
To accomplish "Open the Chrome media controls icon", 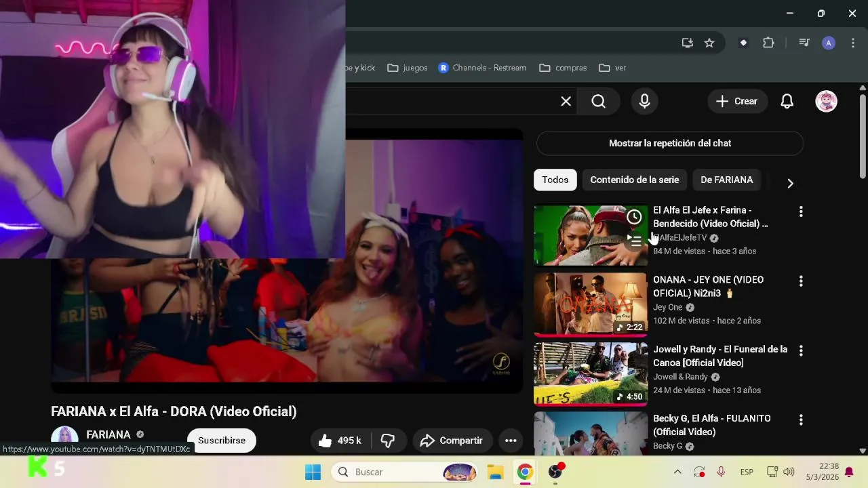I will pyautogui.click(x=804, y=43).
